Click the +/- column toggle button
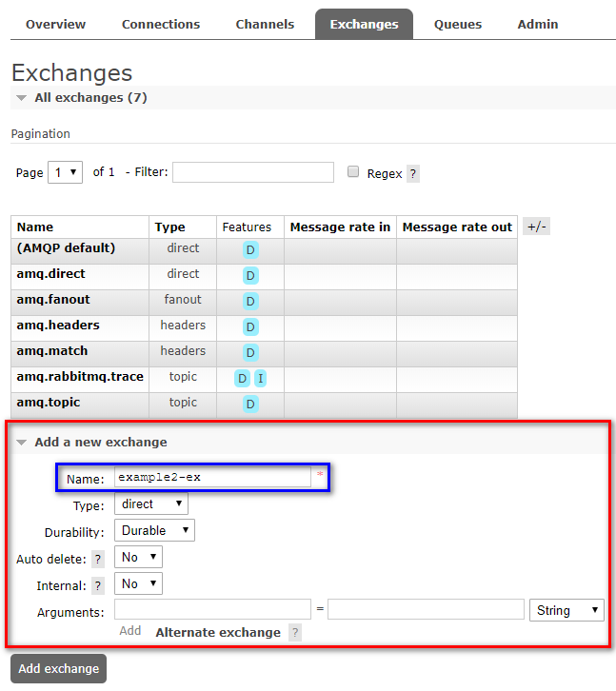 coord(537,227)
